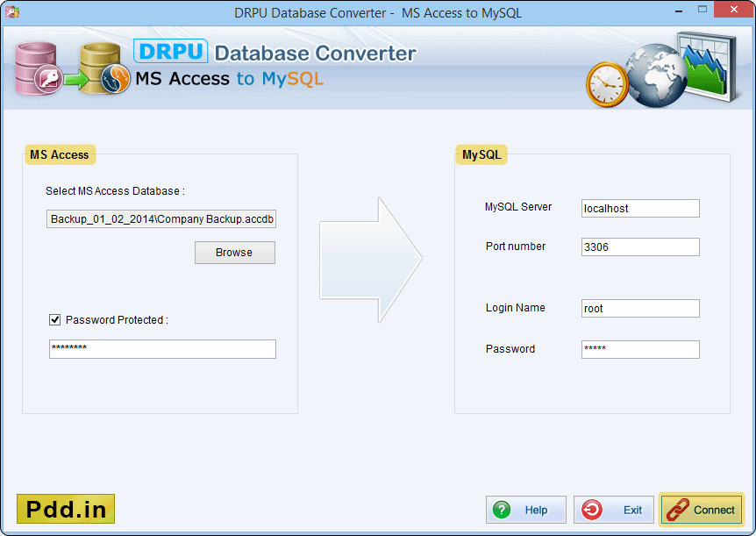Click the 'Login Name' label
Screen dimensions: 756x536
(x=516, y=308)
